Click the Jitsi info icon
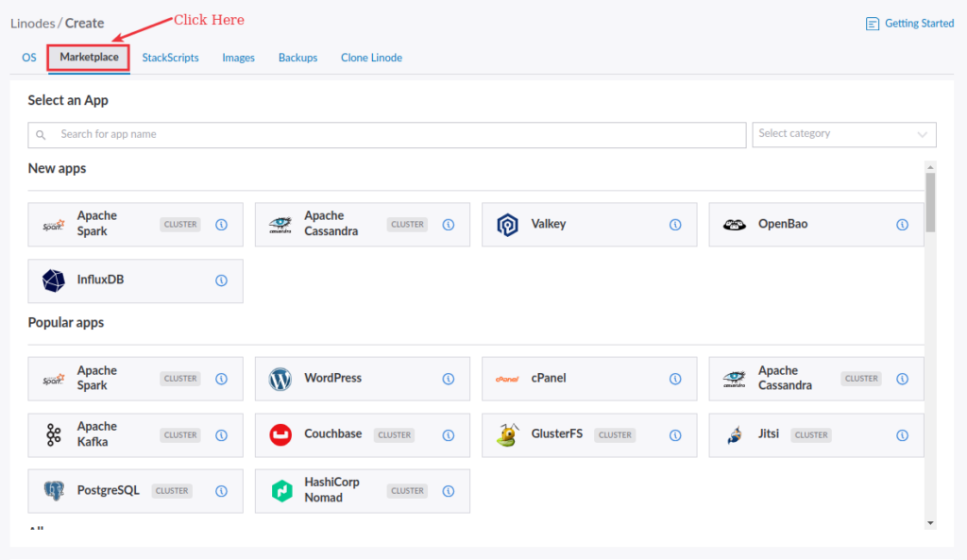This screenshot has width=967, height=560. coord(902,435)
